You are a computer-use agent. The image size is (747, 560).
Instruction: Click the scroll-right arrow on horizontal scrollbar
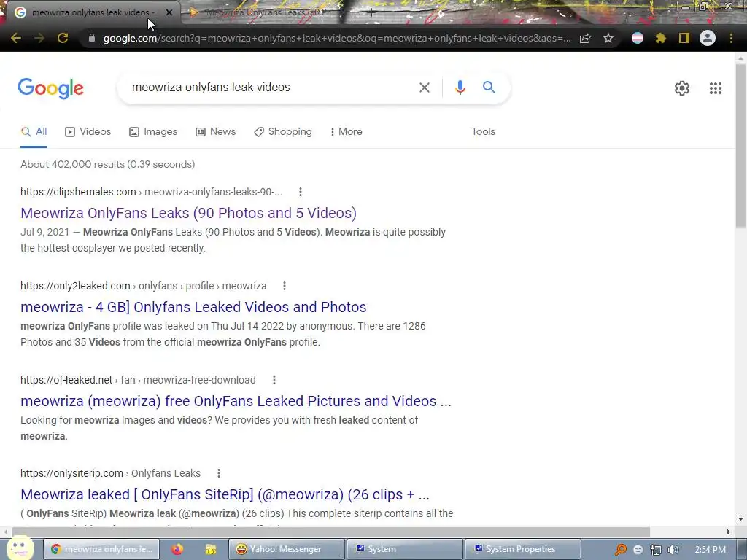[729, 532]
